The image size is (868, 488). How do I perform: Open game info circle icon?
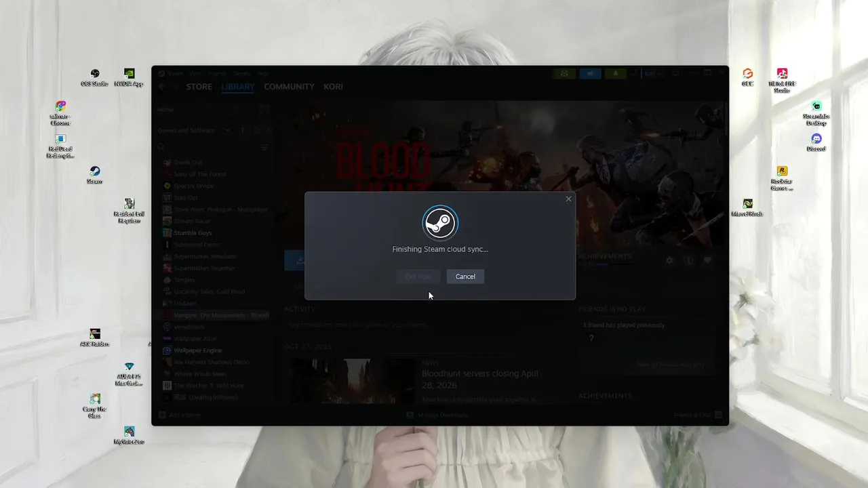click(688, 260)
